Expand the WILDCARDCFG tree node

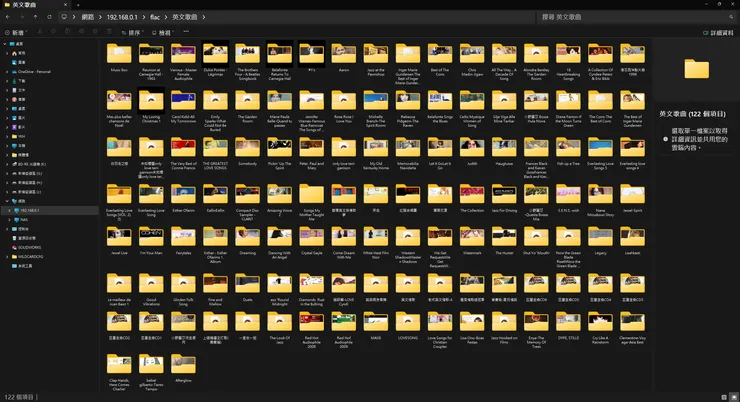7,257
